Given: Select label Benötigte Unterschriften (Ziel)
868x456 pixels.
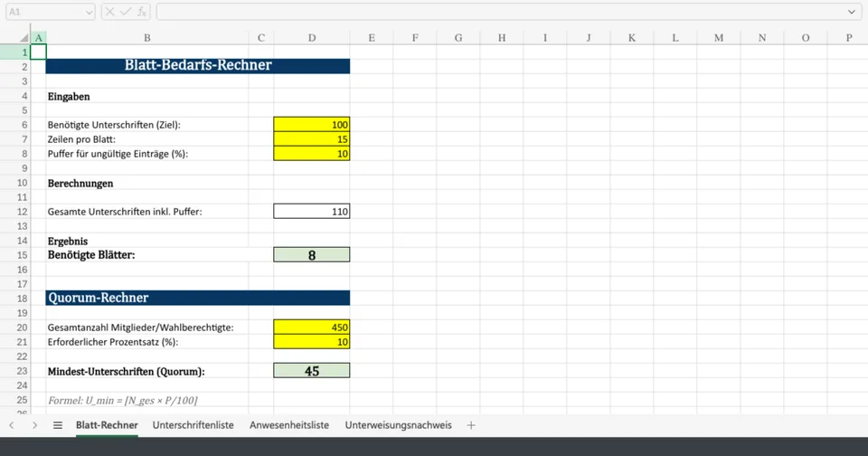Looking at the screenshot, I should (x=114, y=125).
